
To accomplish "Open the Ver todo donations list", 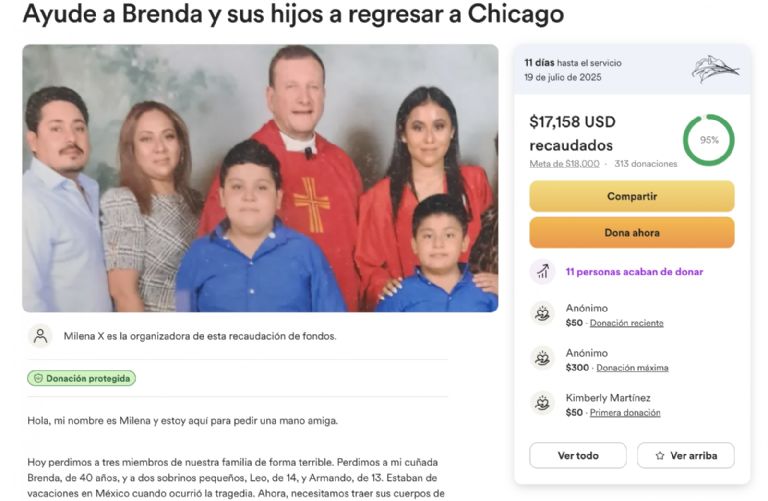I will click(578, 455).
